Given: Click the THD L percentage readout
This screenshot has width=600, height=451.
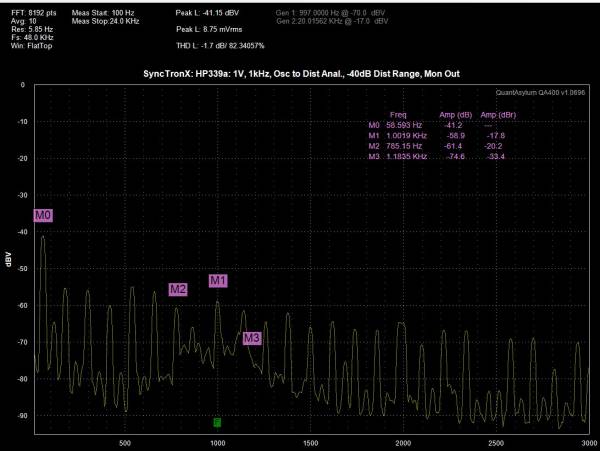Looking at the screenshot, I should [220, 46].
